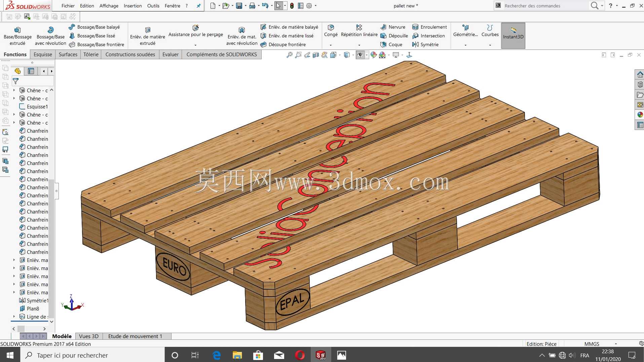Screen dimensions: 644x362
Task: Open File Explorer from the taskbar
Action: (x=237, y=355)
